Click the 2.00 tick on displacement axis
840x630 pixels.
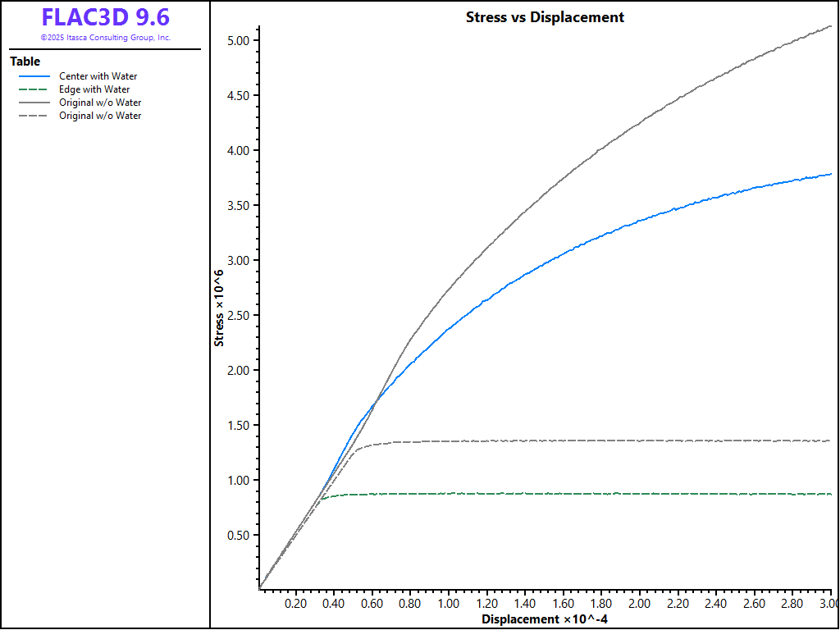640,604
